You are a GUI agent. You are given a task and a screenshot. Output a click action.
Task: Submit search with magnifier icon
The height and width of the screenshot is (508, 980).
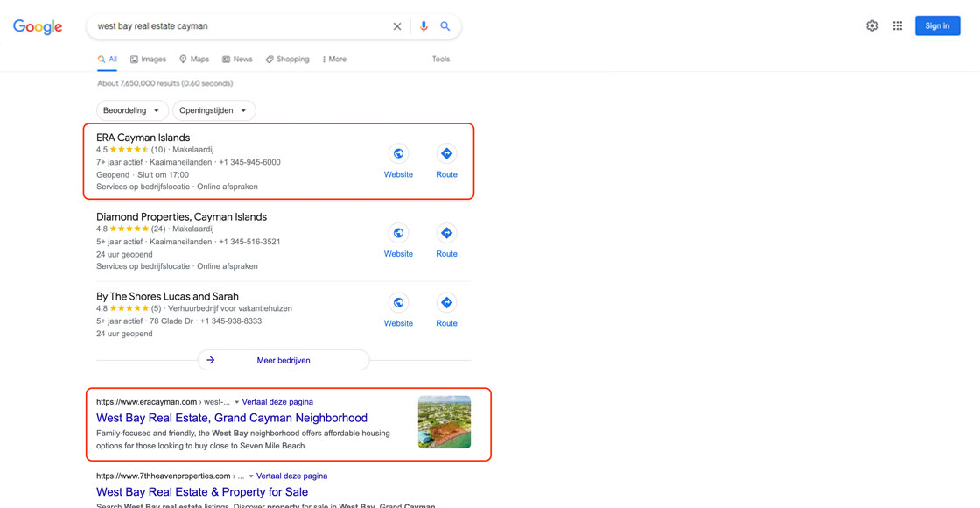445,26
